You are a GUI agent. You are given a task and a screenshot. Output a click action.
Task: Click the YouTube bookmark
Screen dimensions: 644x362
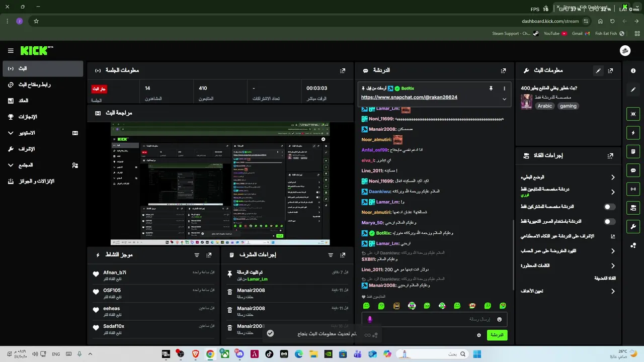coord(555,34)
